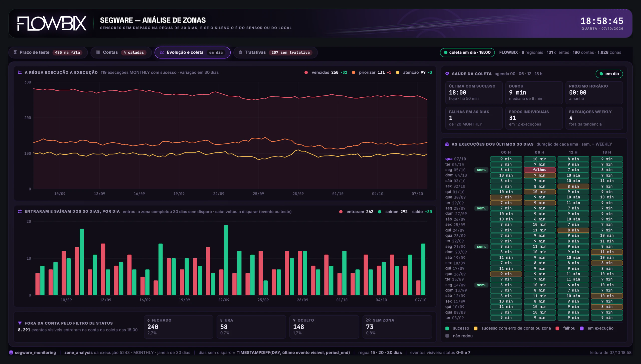This screenshot has height=364, width=641.
Task: Click the heartbeat icon beside Saúde da coleta
Action: click(x=447, y=74)
